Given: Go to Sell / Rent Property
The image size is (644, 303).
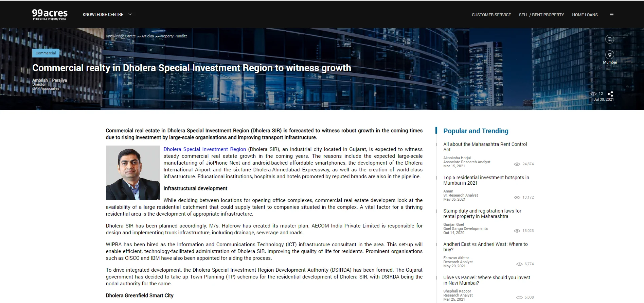Looking at the screenshot, I should point(541,15).
